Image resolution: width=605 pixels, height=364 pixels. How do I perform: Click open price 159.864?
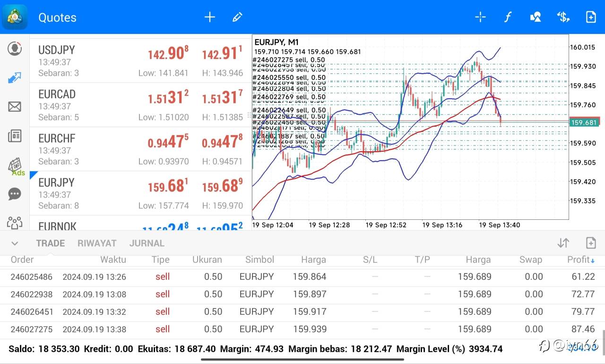(310, 277)
